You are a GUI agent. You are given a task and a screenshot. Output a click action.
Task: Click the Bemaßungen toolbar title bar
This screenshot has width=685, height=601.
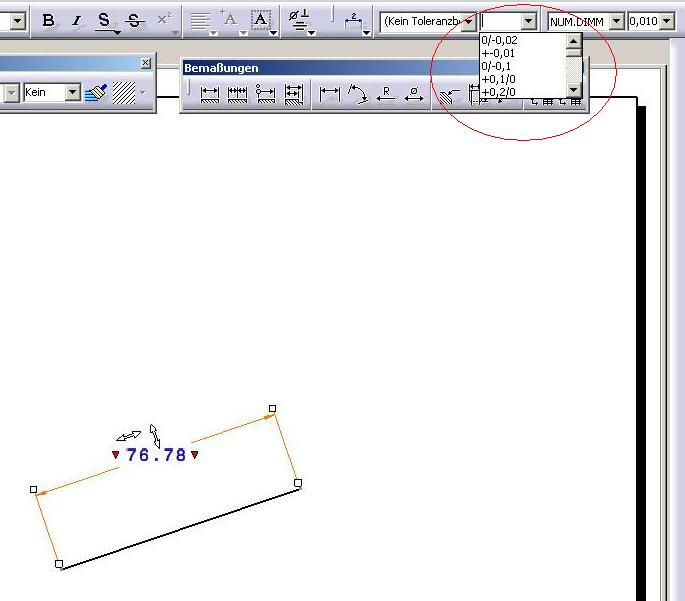(x=330, y=68)
